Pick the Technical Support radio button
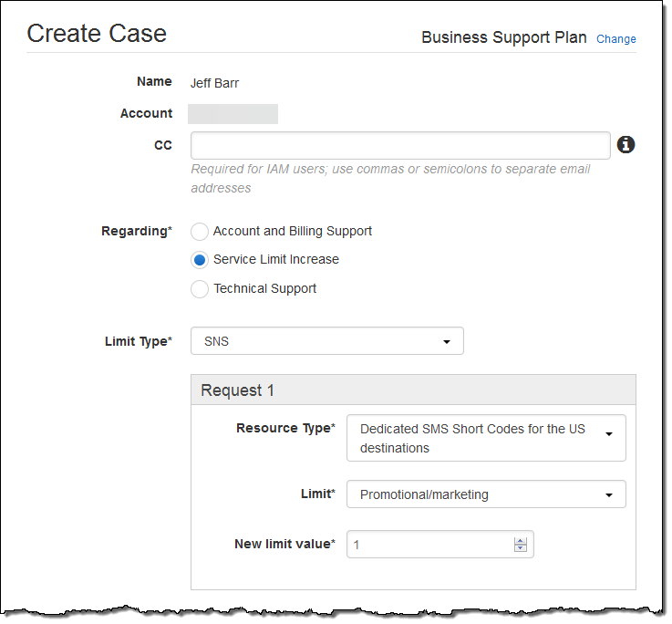The height and width of the screenshot is (624, 672). 200,289
